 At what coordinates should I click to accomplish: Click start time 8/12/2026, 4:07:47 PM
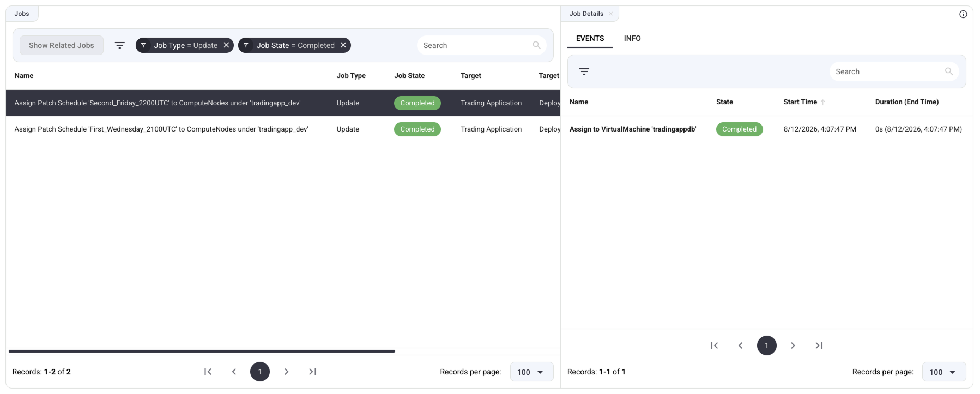[x=820, y=129]
